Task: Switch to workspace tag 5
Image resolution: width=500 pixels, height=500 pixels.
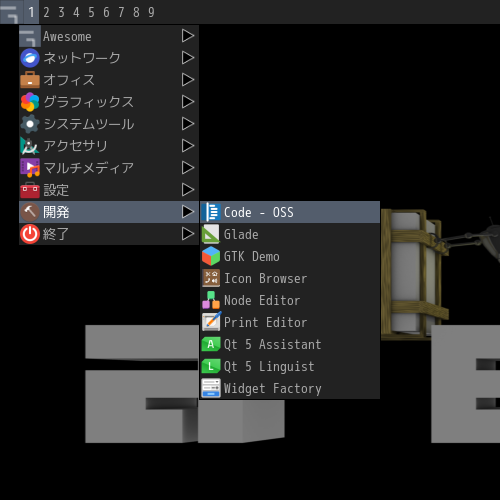Action: tap(91, 12)
